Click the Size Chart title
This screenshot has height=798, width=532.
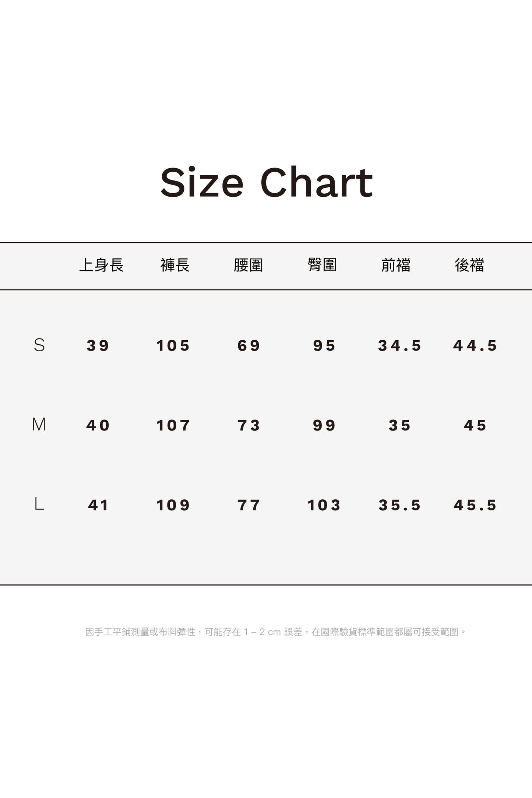point(267,183)
